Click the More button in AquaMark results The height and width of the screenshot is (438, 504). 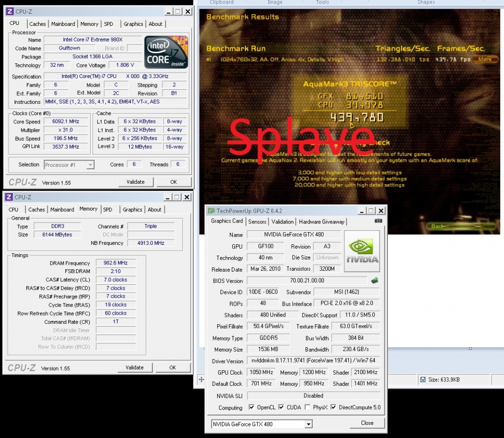(484, 60)
